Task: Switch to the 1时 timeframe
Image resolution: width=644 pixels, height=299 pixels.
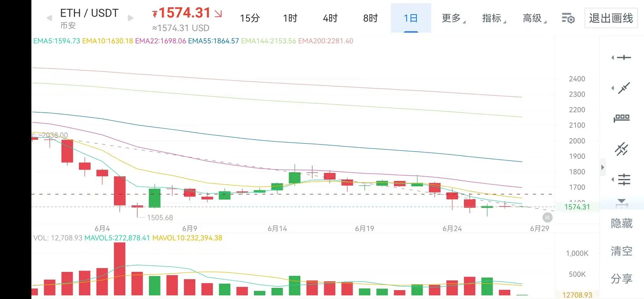Action: pos(290,18)
